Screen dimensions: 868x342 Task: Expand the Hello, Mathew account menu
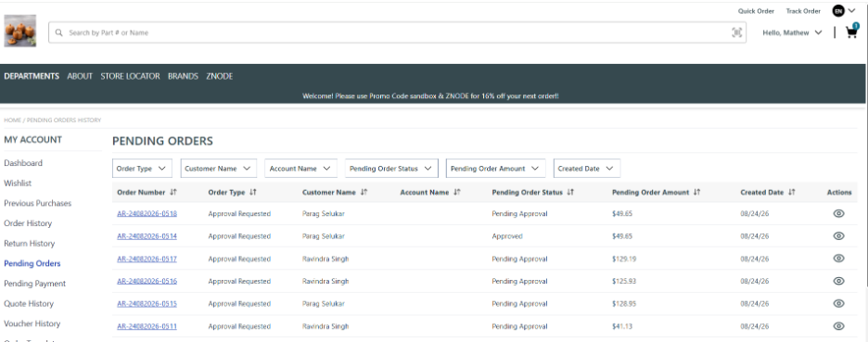(x=792, y=32)
